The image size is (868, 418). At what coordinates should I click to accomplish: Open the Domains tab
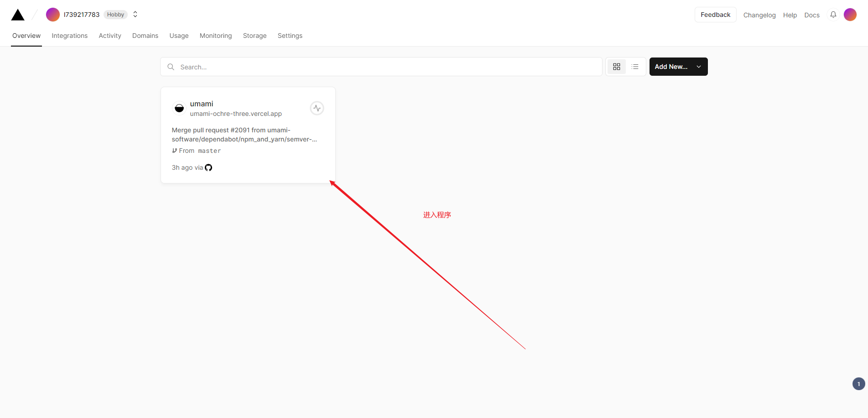tap(145, 36)
